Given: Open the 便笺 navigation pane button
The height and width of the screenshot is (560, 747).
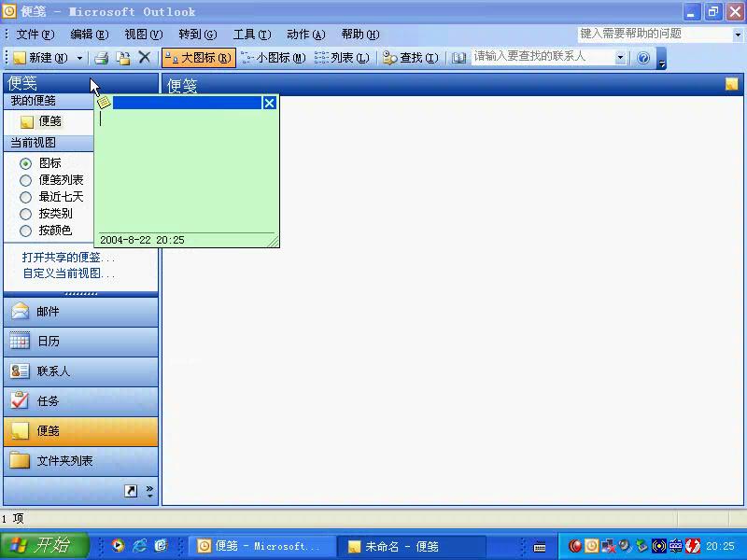Looking at the screenshot, I should coord(80,431).
